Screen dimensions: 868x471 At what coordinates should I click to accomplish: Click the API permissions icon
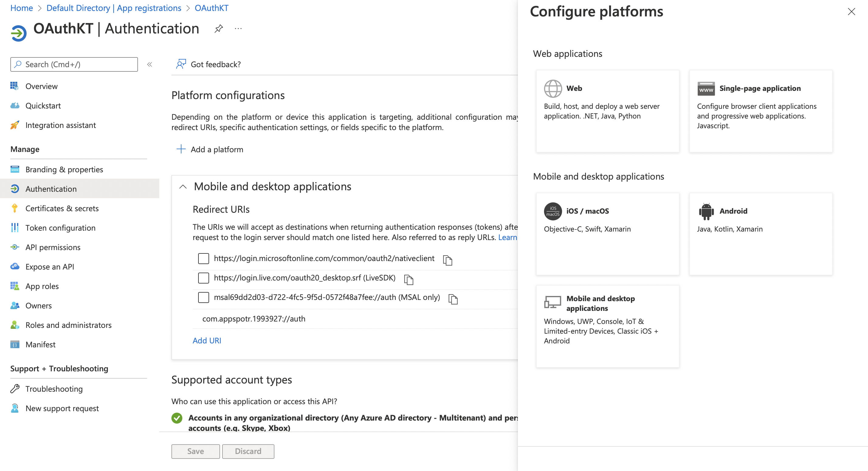point(15,247)
